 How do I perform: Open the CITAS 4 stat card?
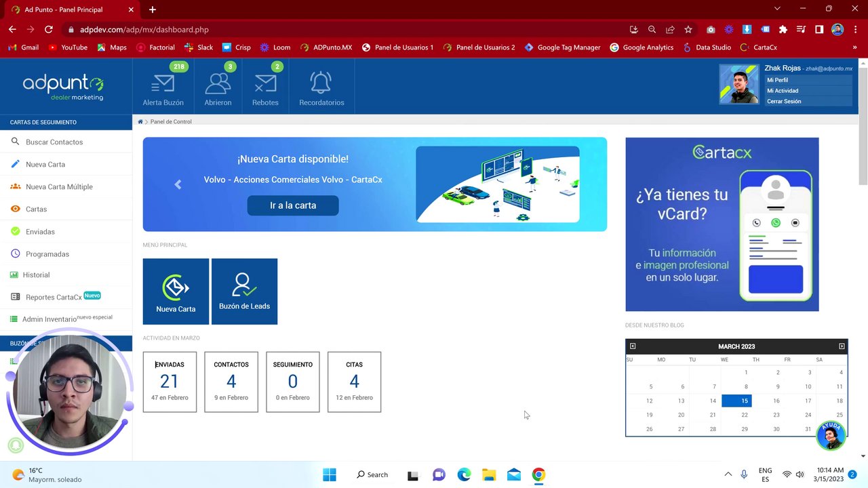pyautogui.click(x=354, y=382)
